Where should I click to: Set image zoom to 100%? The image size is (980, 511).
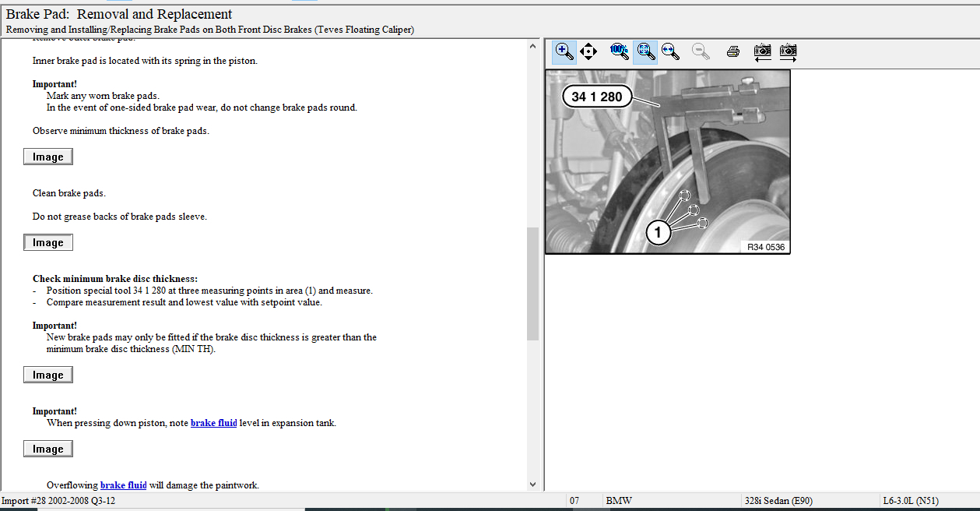[620, 52]
